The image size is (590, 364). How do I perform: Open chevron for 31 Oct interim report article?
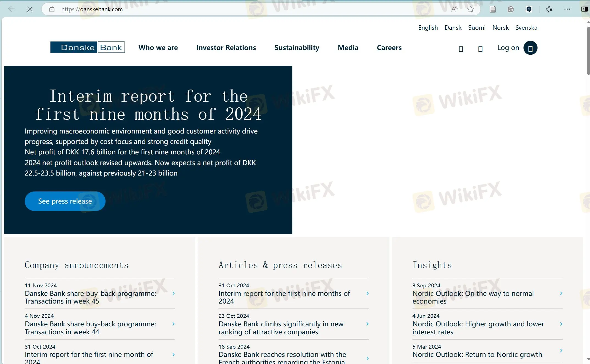tap(367, 293)
